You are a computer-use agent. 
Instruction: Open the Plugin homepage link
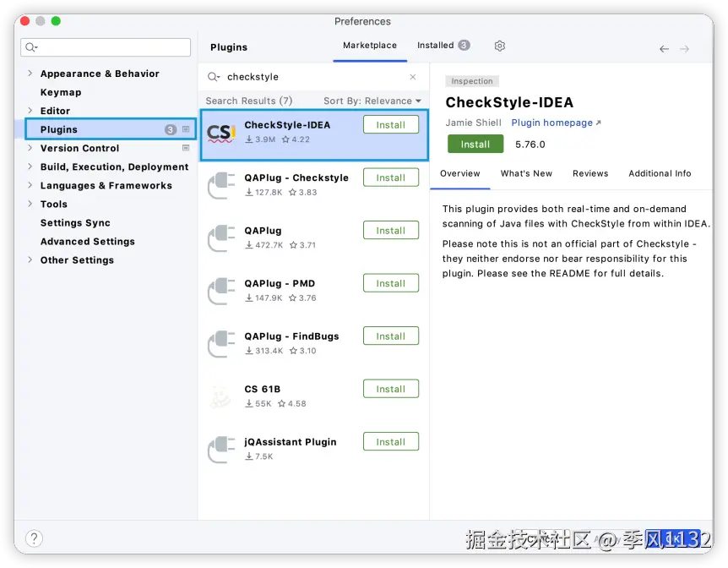pos(556,123)
